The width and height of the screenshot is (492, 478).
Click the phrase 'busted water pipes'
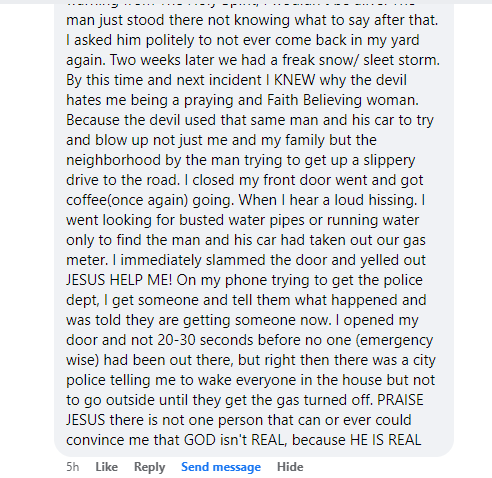click(242, 220)
